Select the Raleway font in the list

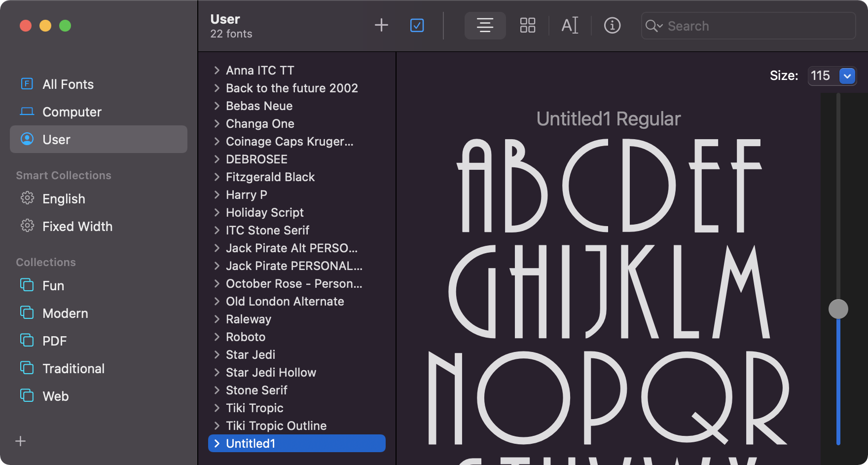coord(249,319)
